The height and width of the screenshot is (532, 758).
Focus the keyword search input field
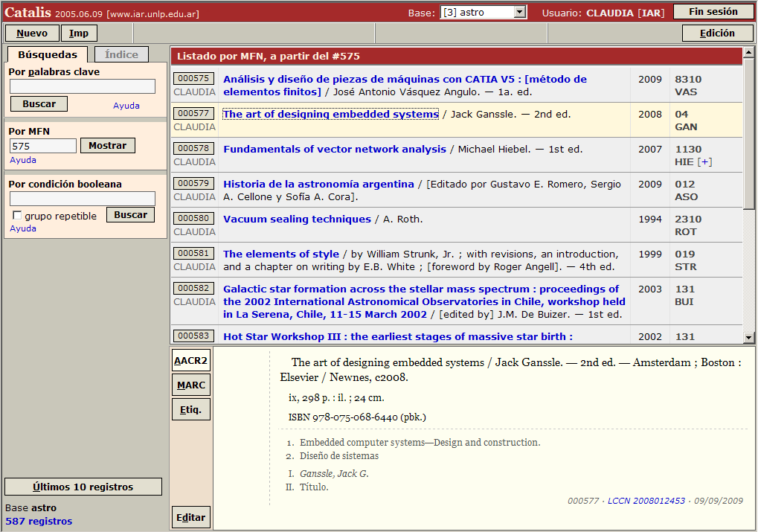pos(83,86)
